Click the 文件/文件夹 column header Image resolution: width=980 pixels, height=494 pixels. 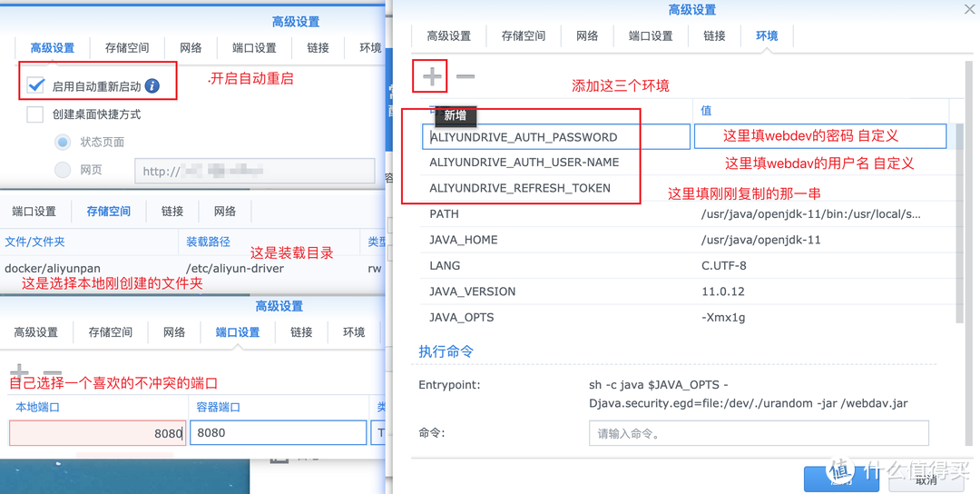click(35, 242)
